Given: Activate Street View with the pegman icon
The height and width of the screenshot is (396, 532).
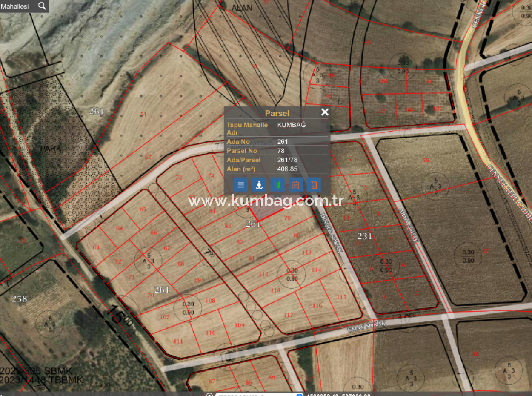Looking at the screenshot, I should (x=259, y=184).
